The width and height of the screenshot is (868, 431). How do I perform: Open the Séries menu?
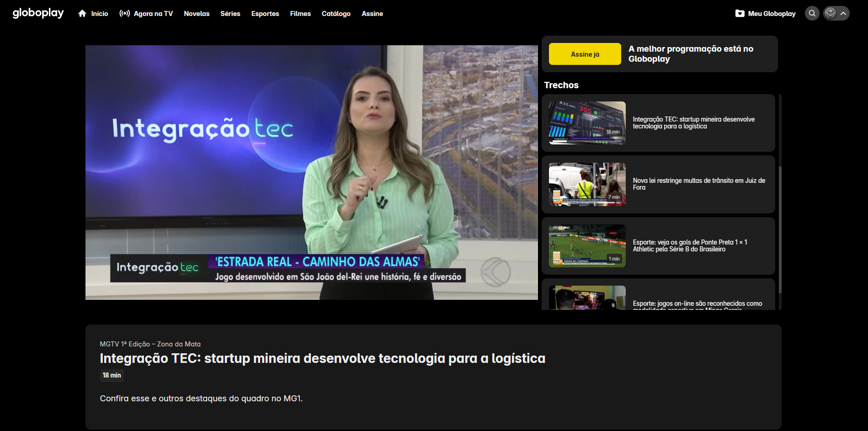pos(230,14)
